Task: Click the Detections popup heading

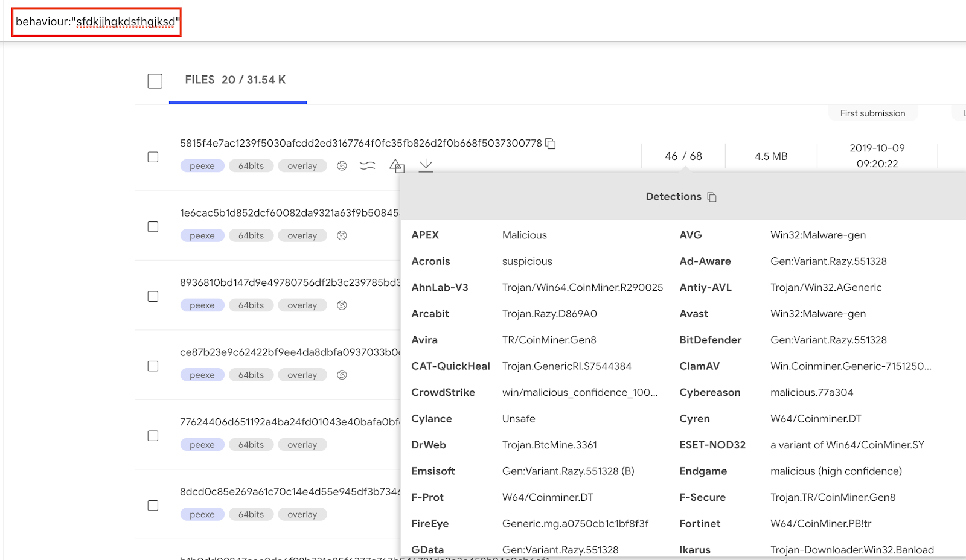Action: point(673,197)
